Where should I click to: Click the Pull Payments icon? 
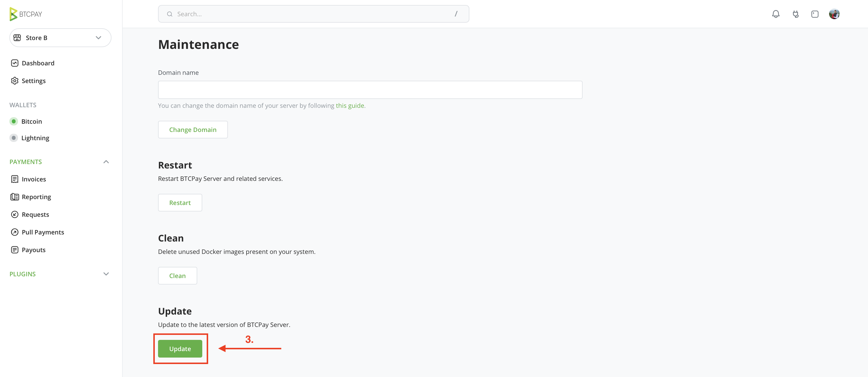14,232
